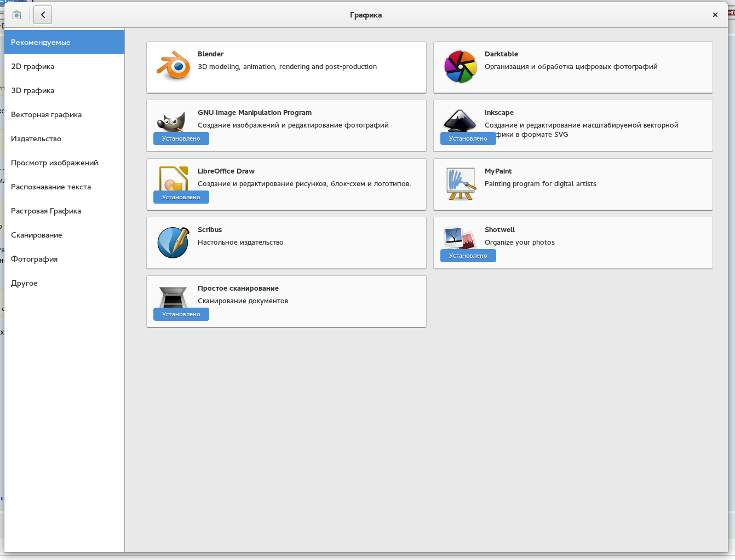Select the Рекомендуемые category
Viewport: 735px width, 560px height.
point(64,42)
